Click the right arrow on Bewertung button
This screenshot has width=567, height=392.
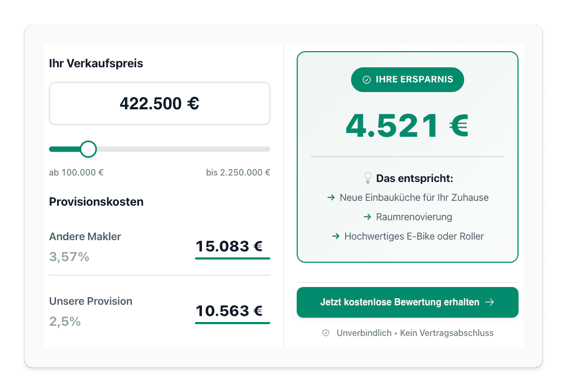point(489,303)
